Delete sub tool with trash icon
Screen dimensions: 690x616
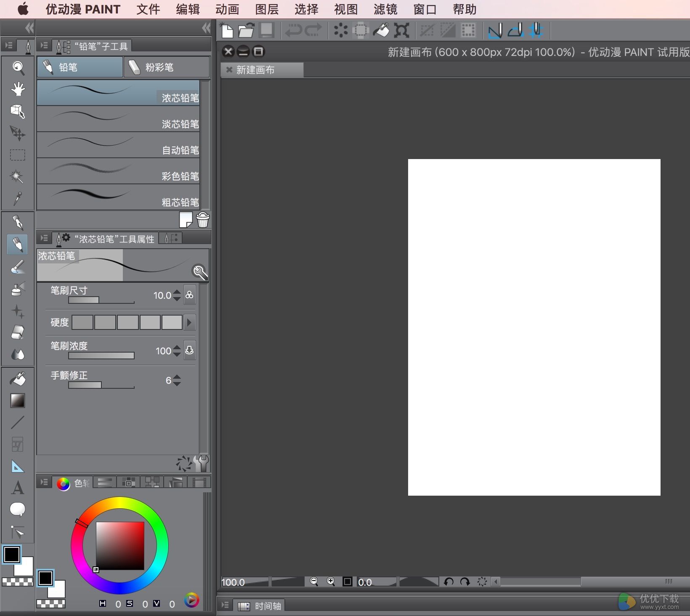coord(203,220)
